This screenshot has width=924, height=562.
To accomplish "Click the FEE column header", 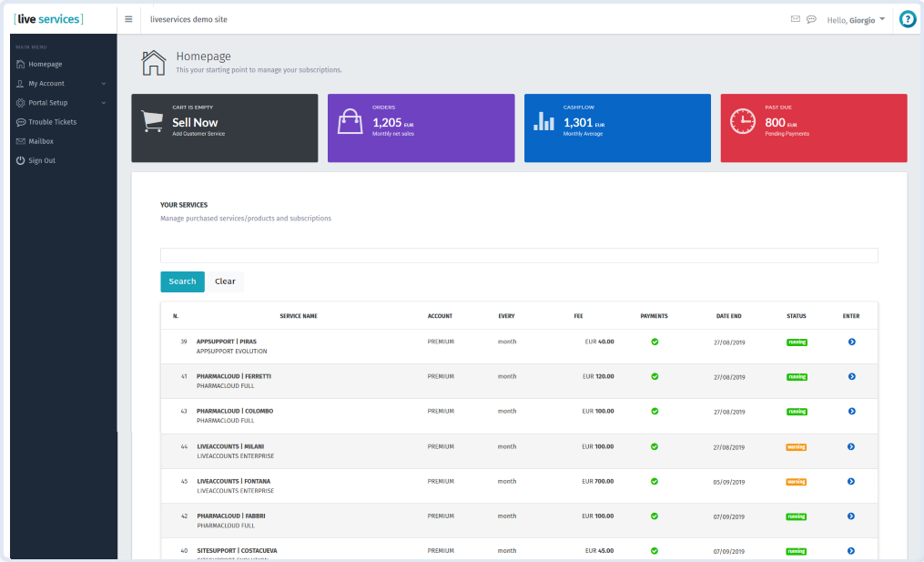I will (579, 316).
